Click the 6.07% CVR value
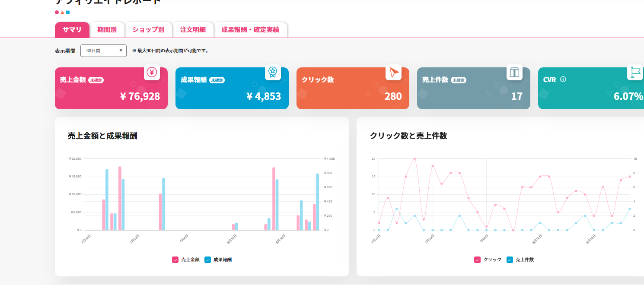This screenshot has width=644, height=285. [628, 96]
